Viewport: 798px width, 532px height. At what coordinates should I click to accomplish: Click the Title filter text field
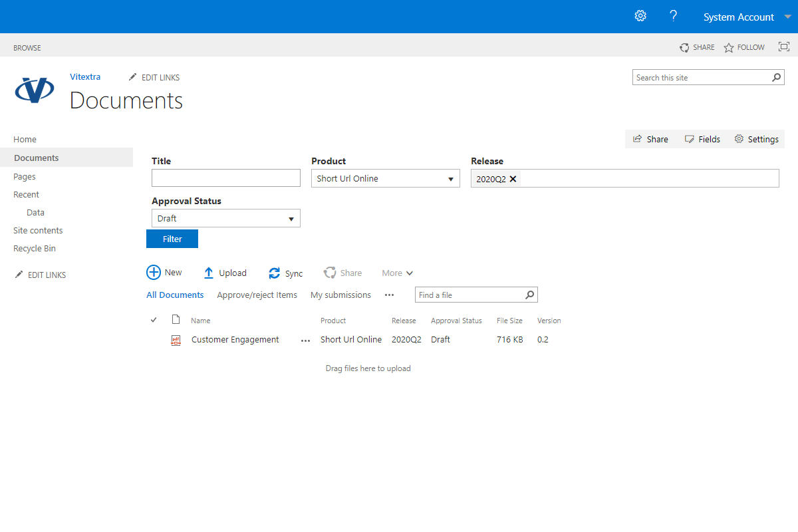pos(226,178)
